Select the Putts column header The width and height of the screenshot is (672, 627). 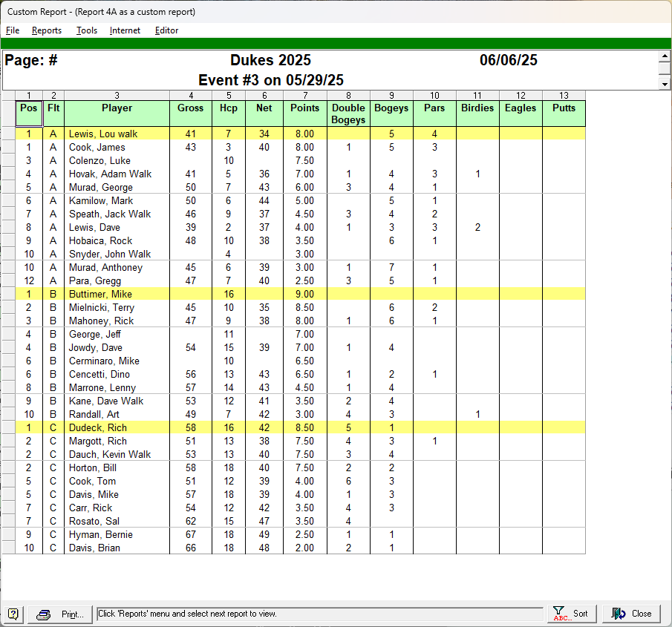coord(564,108)
